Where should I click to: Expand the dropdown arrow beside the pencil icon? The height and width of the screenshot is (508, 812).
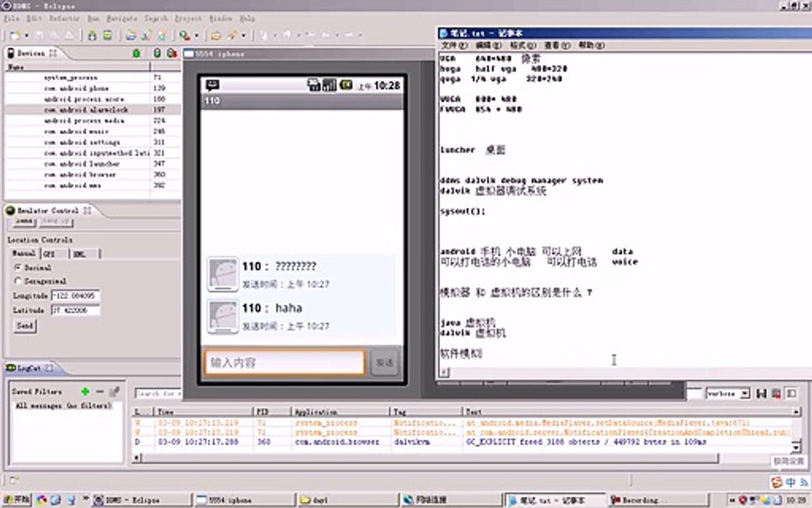coord(243,35)
